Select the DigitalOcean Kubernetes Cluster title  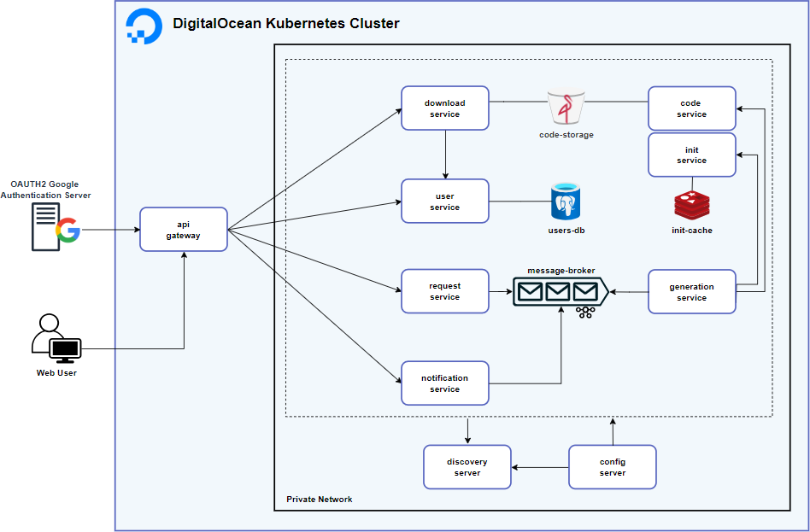(x=285, y=24)
